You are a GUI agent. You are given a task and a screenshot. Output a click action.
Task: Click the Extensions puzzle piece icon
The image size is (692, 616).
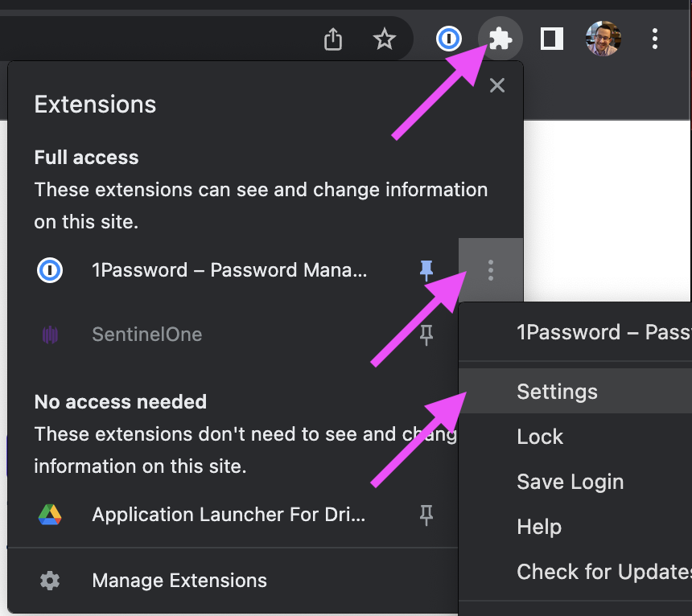500,39
